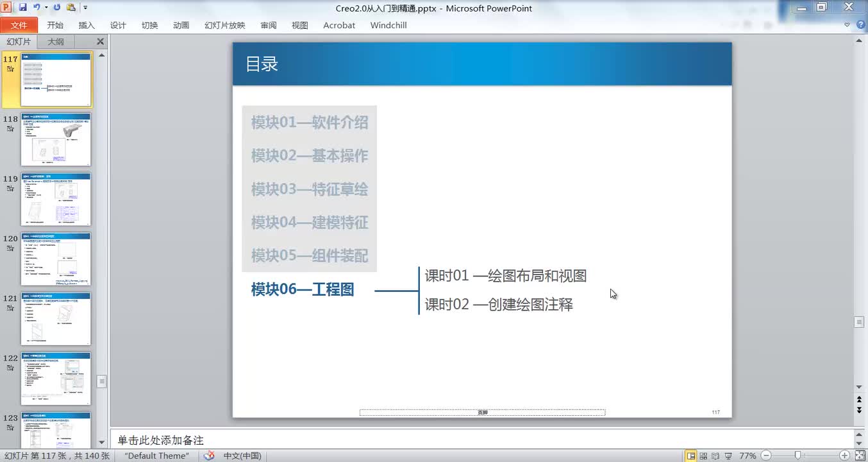Click the clipboard icon in quick access toolbar
Screen dimensions: 868x462
(x=71, y=8)
